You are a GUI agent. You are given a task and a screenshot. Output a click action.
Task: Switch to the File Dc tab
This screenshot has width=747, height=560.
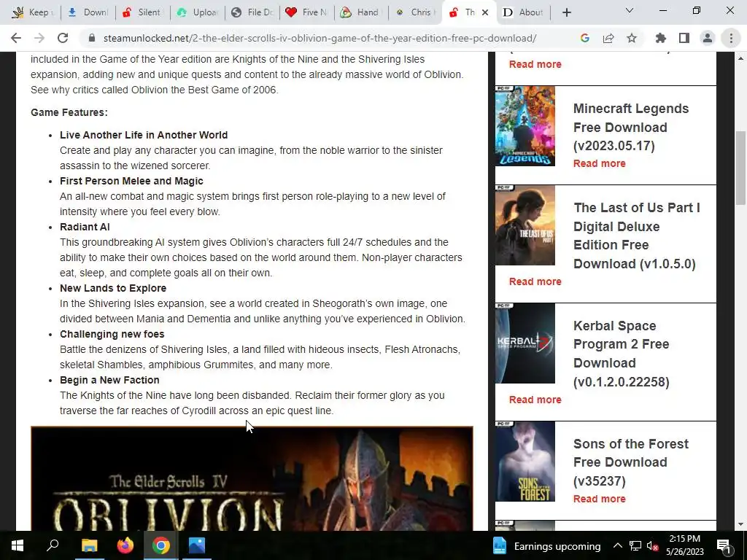pyautogui.click(x=252, y=12)
